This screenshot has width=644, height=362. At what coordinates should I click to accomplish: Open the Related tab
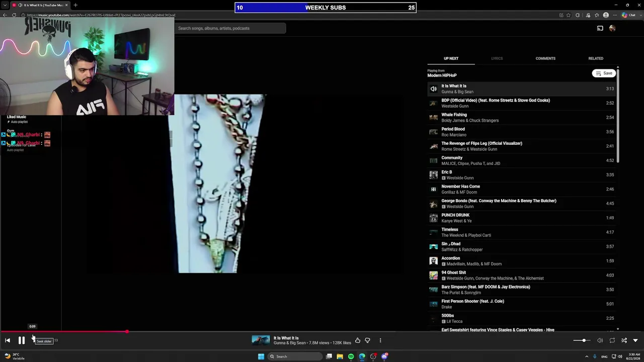click(x=596, y=58)
